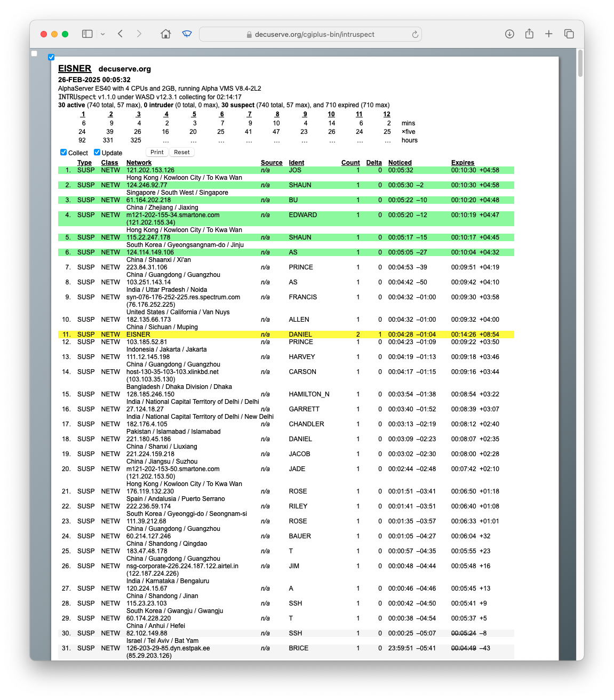The image size is (614, 700).
Task: Toggle the Safari sidebar
Action: 87,34
